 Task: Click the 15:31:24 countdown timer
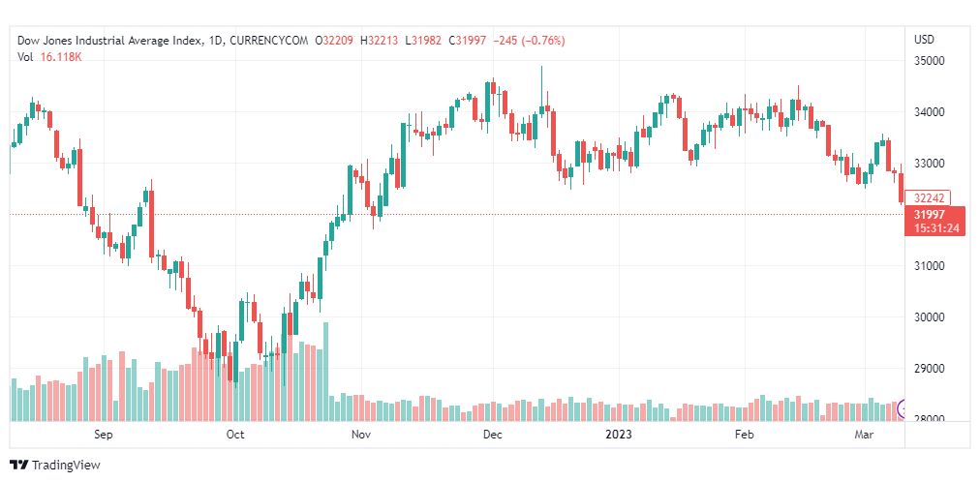click(x=936, y=227)
